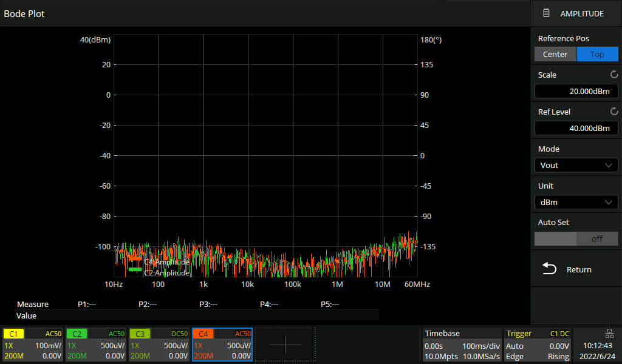622x364 pixels.
Task: Click the Measure row label
Action: pos(33,304)
